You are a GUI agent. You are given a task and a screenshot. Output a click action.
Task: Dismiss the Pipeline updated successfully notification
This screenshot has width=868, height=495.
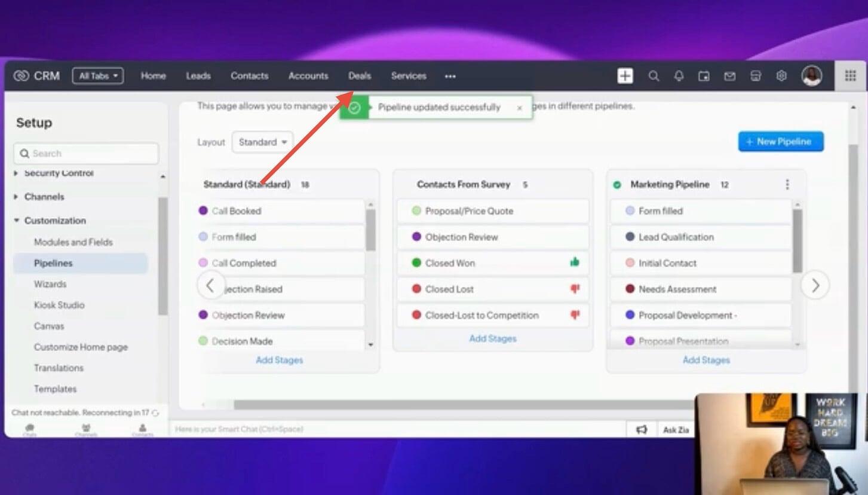519,108
